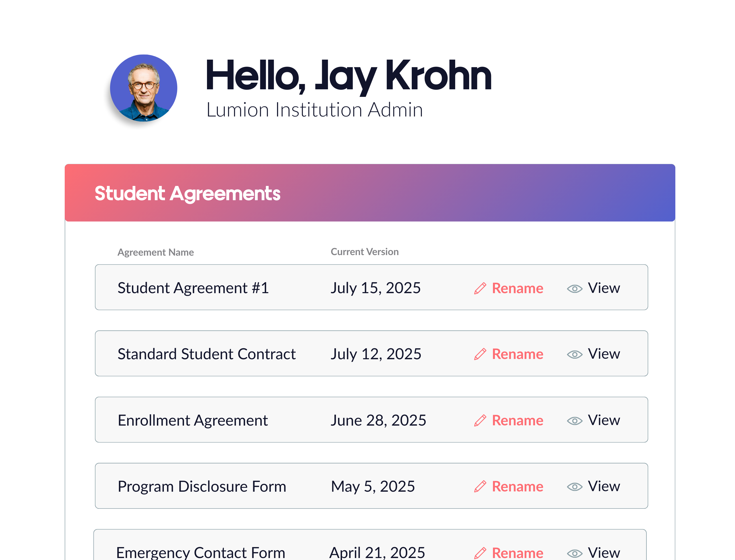The image size is (735, 560).
Task: Click the Student Agreements panel header
Action: (187, 194)
